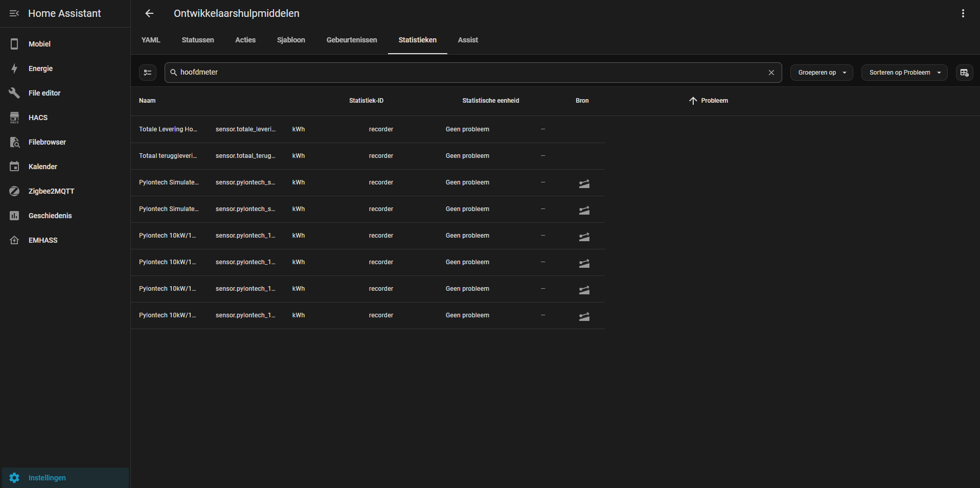Sort by the Bron column header

582,101
